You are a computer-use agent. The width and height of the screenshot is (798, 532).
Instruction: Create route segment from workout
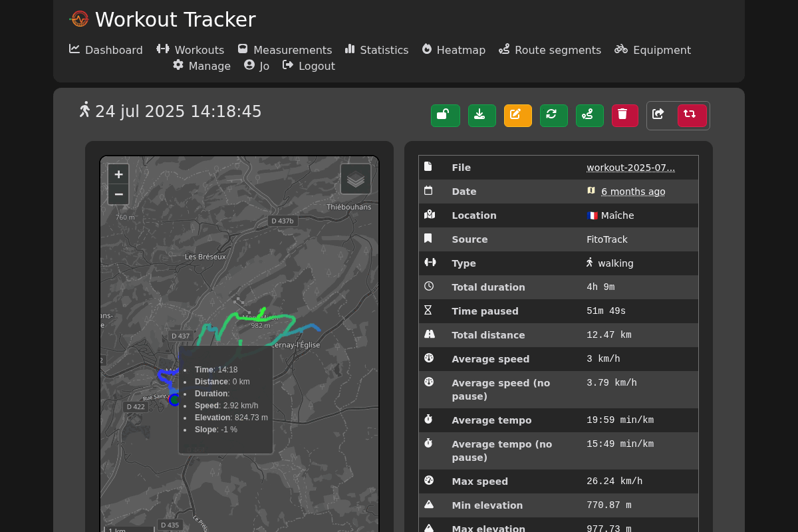[x=589, y=116]
